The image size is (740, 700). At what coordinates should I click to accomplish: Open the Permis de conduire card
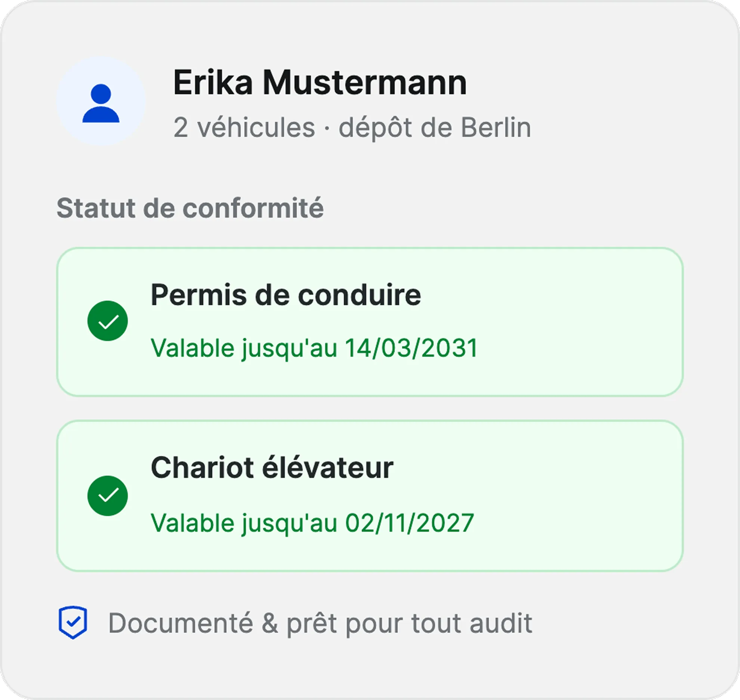click(370, 322)
